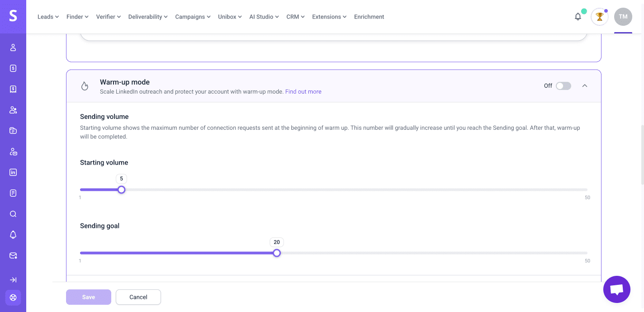Screen dimensions: 644x312
Task: Click the search magnifier sidebar icon
Action: (13, 214)
